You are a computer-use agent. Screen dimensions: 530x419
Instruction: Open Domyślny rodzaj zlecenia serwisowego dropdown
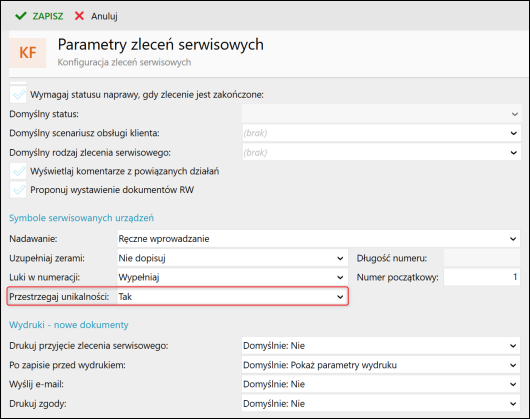(382, 153)
